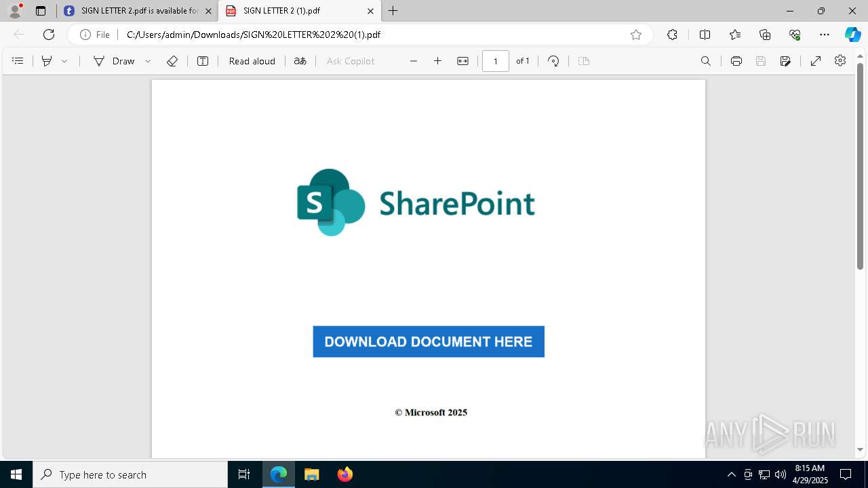868x488 pixels.
Task: Expand the Highlight color dropdown
Action: [64, 61]
